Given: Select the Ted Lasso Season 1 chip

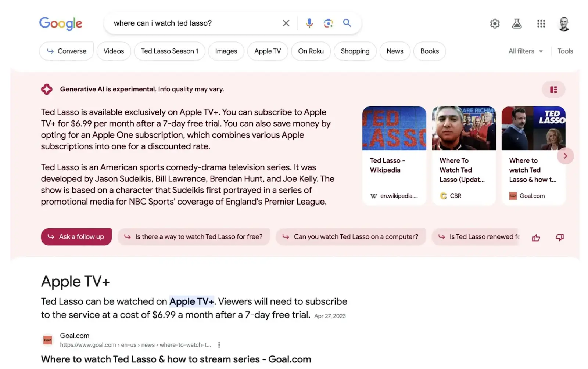Looking at the screenshot, I should pos(170,51).
